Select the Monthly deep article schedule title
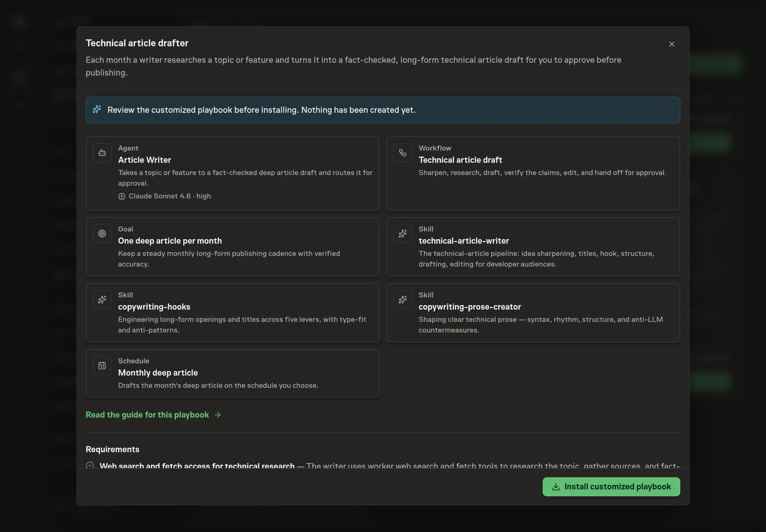This screenshot has width=766, height=532. (x=158, y=372)
